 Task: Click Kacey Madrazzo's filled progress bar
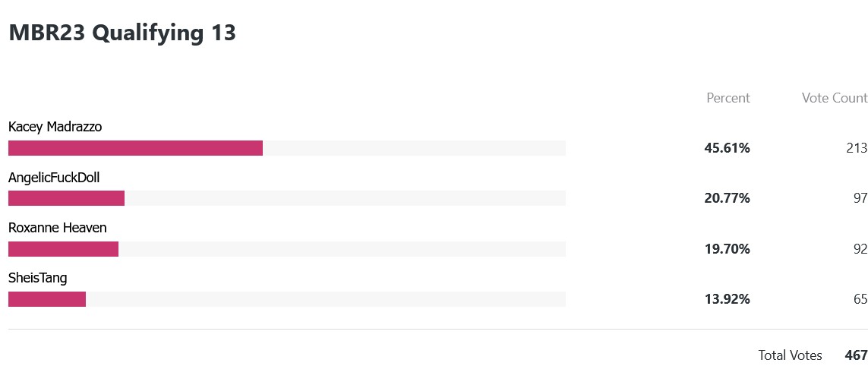click(x=136, y=148)
